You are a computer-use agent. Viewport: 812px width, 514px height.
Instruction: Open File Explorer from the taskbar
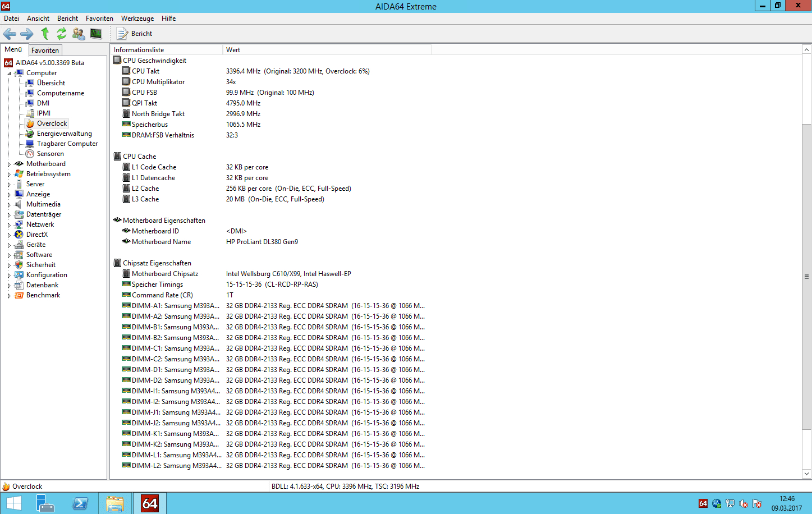tap(115, 503)
